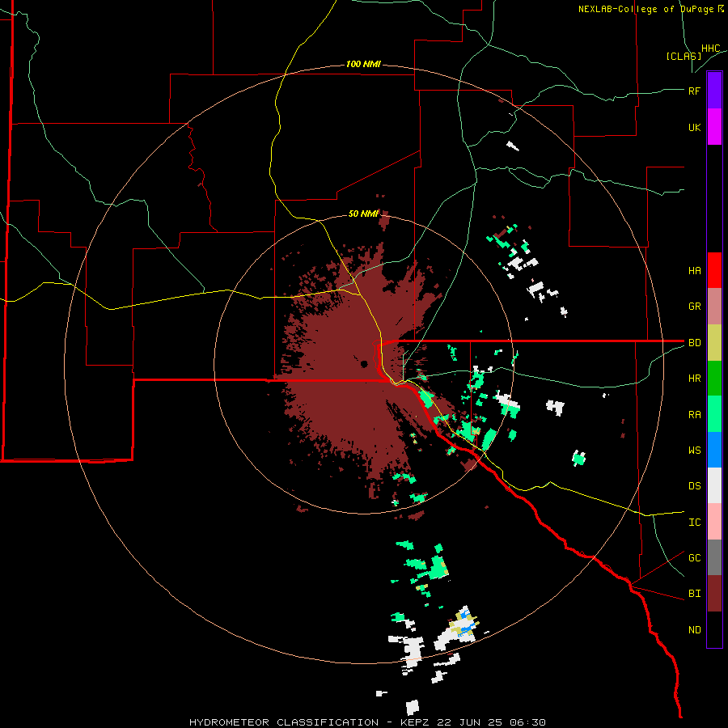Click the ND black legend swatch
The width and height of the screenshot is (728, 728).
(714, 629)
